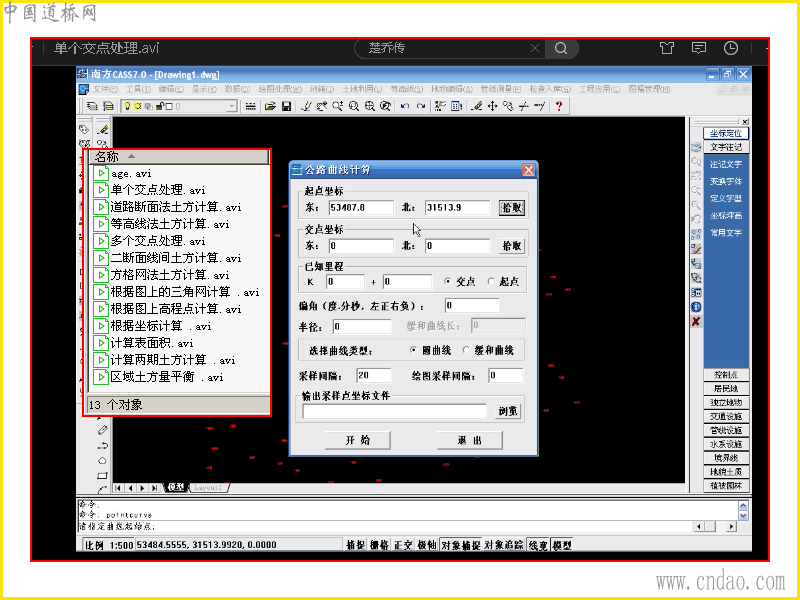Toggle 正交 in status bar
The width and height of the screenshot is (800, 600).
click(403, 545)
